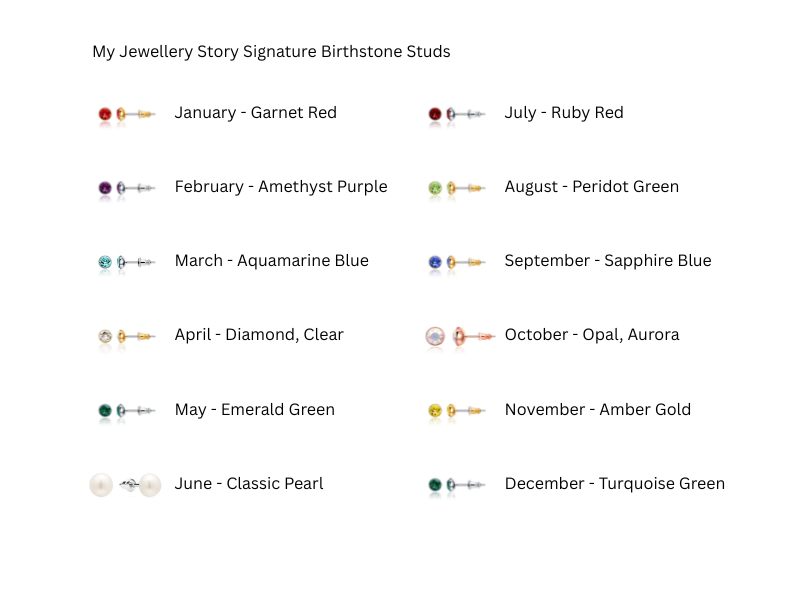Click the 'January - Garnet Red' label
Image resolution: width=800 pixels, height=600 pixels.
click(x=255, y=113)
